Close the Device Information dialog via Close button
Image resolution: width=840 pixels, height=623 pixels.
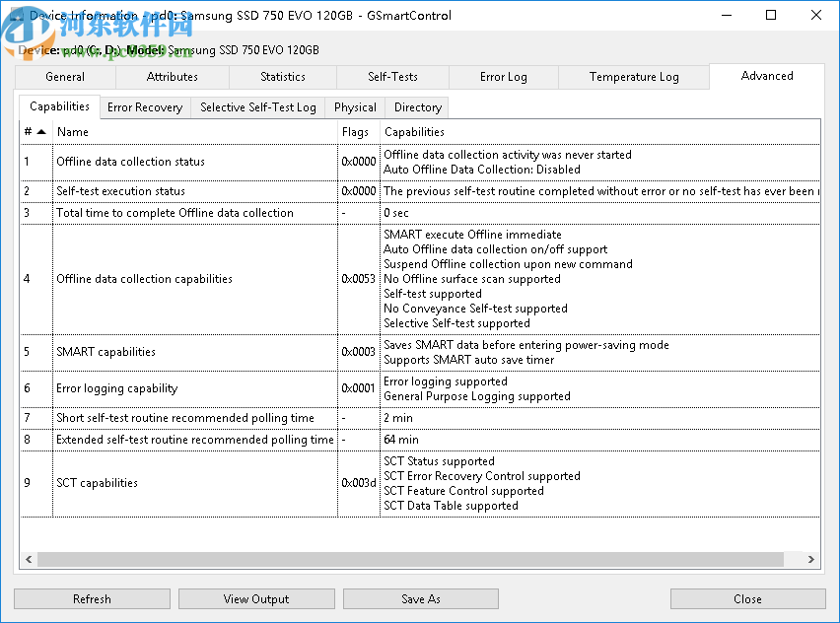pyautogui.click(x=747, y=598)
